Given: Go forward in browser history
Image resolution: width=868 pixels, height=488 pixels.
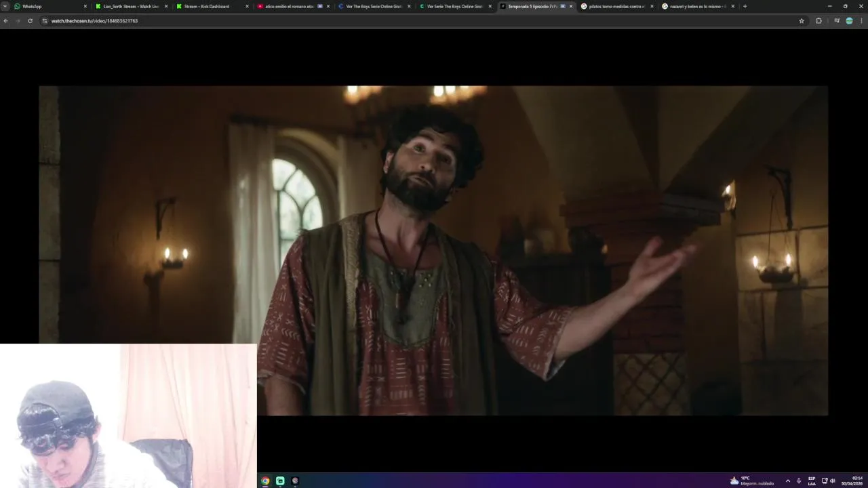Looking at the screenshot, I should pos(18,21).
